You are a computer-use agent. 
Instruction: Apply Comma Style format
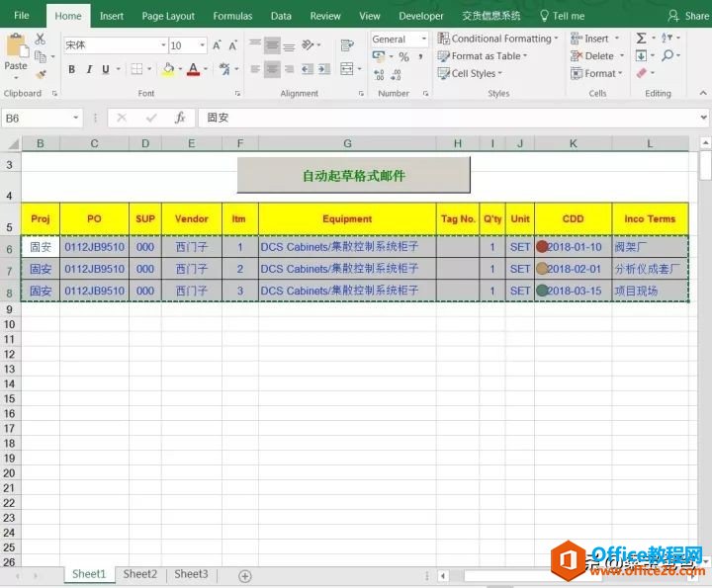coord(420,56)
